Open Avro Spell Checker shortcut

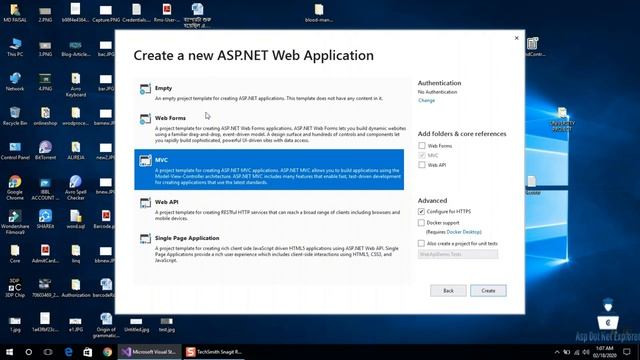(76, 187)
